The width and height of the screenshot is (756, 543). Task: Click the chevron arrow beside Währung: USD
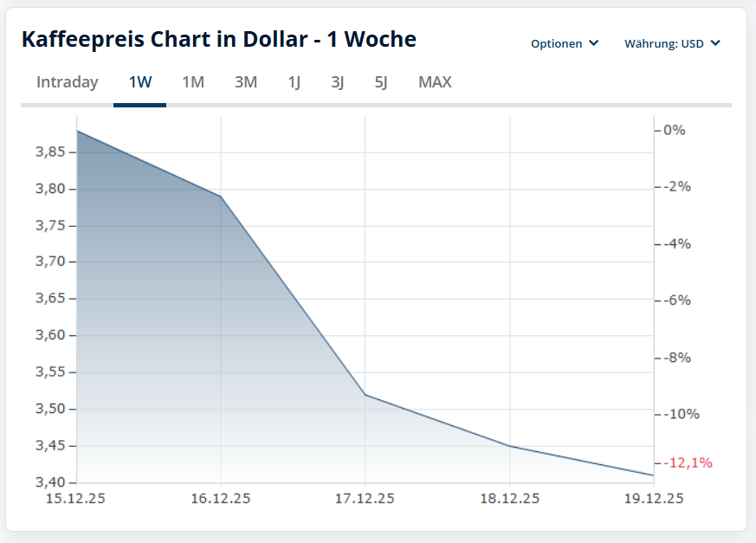(x=715, y=43)
